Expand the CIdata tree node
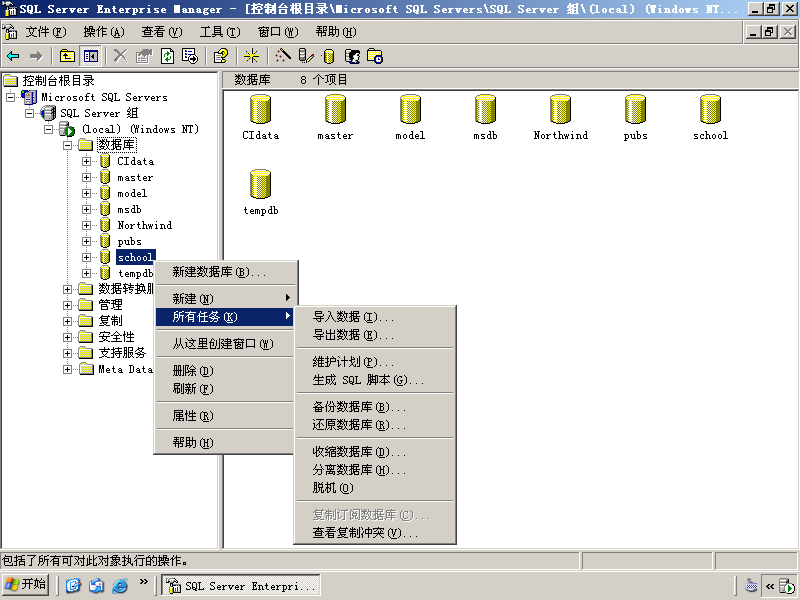The image size is (800, 600). coord(86,161)
